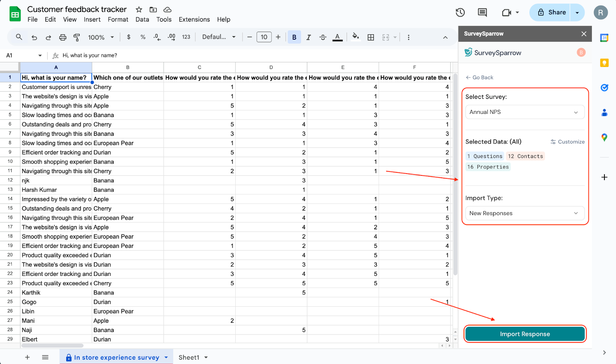
Task: Toggle bold formatting button
Action: pos(294,37)
